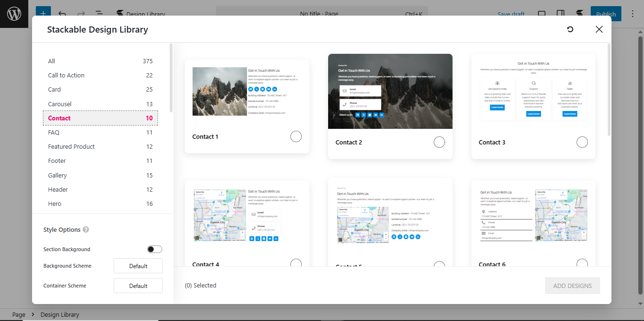Click the WordPress logo icon
This screenshot has height=321, width=644.
click(14, 14)
